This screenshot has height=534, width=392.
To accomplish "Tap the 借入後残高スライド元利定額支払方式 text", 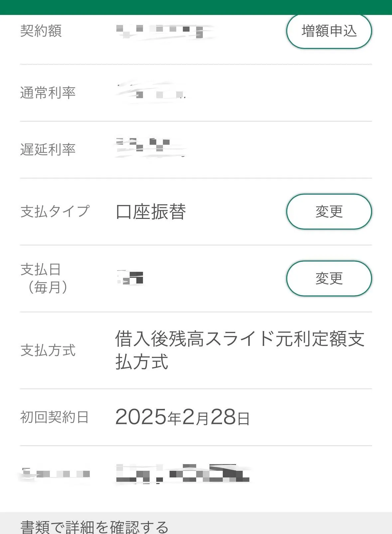I will click(239, 350).
